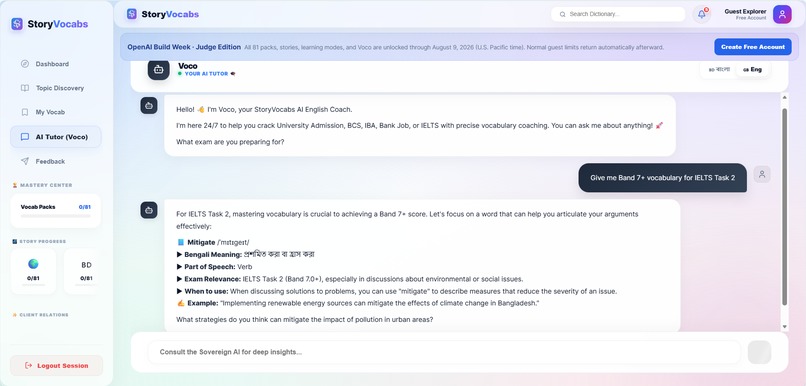Switch tutor language to Bangla
This screenshot has height=386, width=806.
719,69
